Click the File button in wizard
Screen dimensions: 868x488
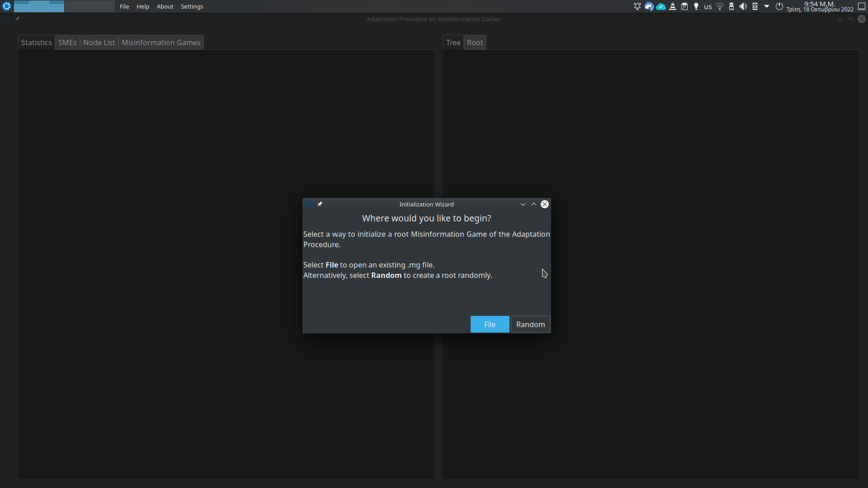pyautogui.click(x=490, y=324)
